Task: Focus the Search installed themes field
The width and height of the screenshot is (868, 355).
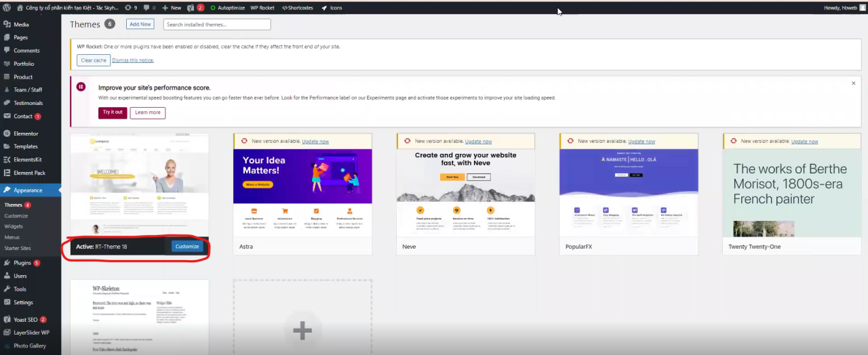Action: pos(217,24)
